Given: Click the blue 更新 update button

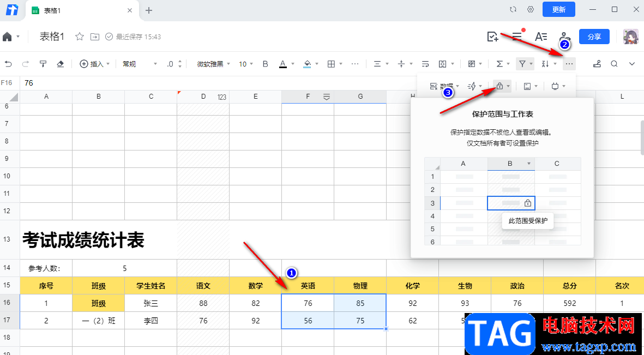Looking at the screenshot, I should 558,9.
